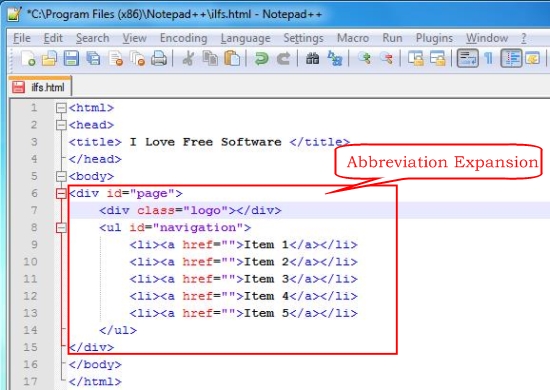The height and width of the screenshot is (390, 550).
Task: Click in the div class="logo" line
Action: point(190,210)
